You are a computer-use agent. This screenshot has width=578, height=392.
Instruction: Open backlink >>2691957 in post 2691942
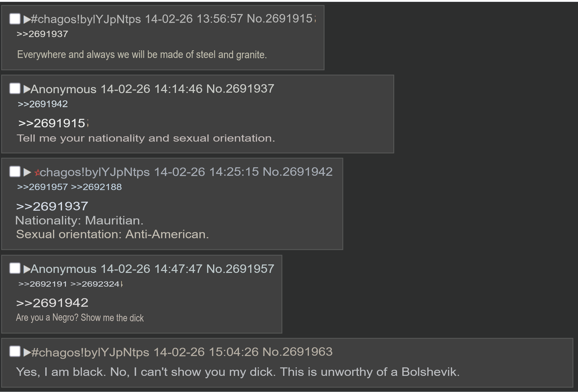pyautogui.click(x=42, y=187)
